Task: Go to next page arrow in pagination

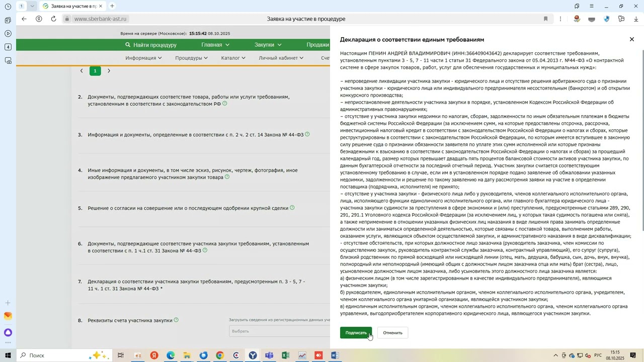Action: click(109, 71)
